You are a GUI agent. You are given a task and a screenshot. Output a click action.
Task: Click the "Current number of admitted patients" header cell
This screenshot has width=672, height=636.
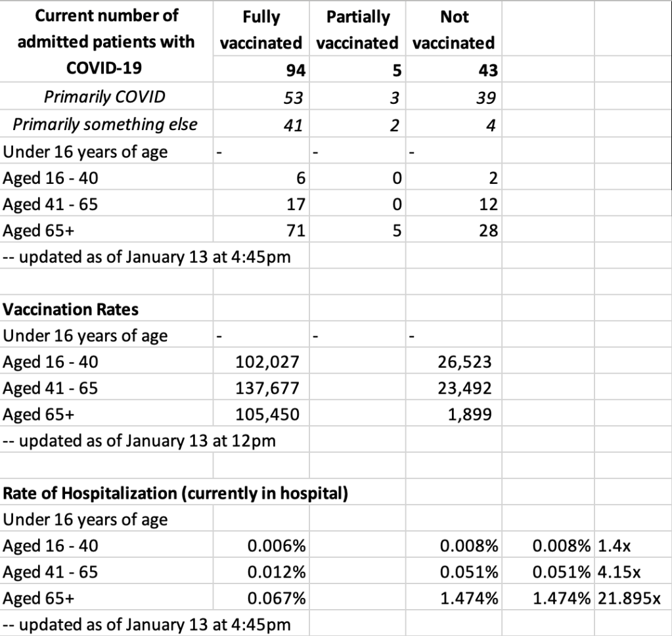pyautogui.click(x=106, y=41)
